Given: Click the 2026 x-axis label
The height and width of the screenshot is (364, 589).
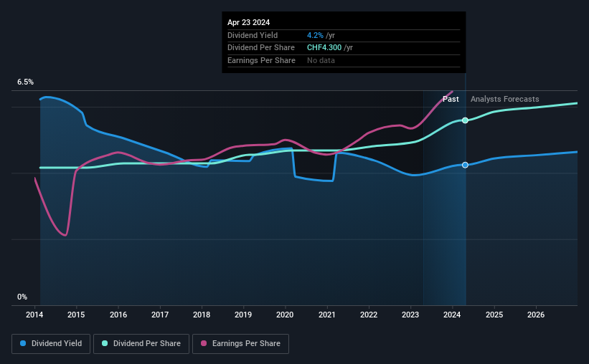Looking at the screenshot, I should click(536, 315).
